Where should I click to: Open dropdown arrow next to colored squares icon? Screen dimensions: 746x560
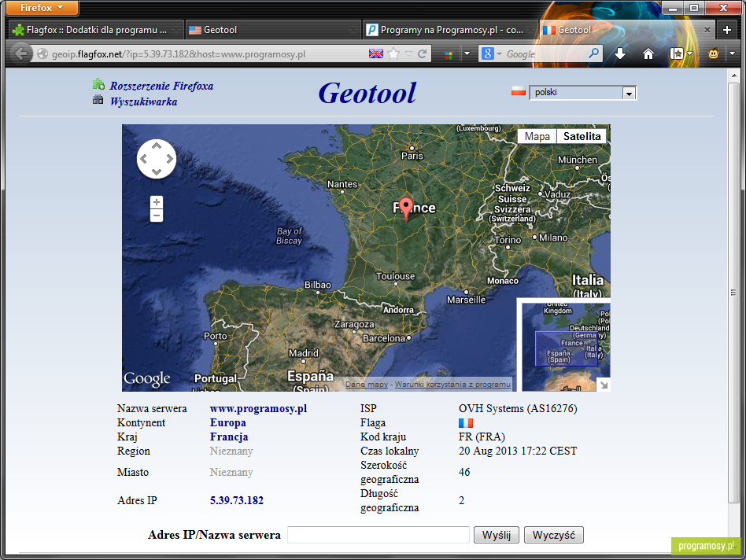pyautogui.click(x=467, y=54)
